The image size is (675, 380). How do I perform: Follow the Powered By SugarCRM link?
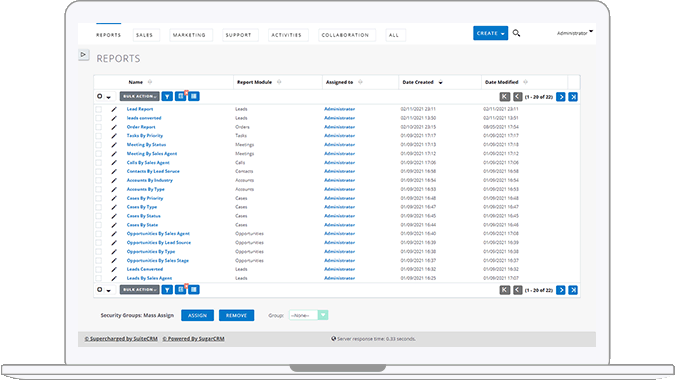click(194, 339)
